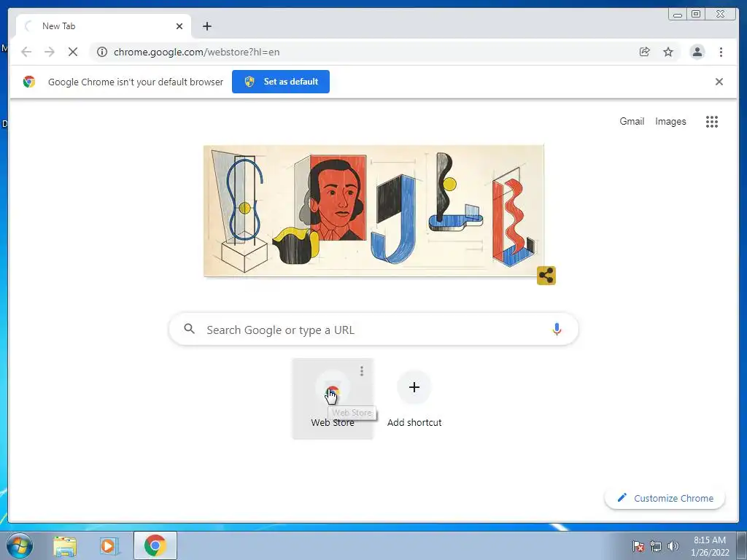Go back with the back arrow
Screen dimensions: 747x560
click(26, 52)
